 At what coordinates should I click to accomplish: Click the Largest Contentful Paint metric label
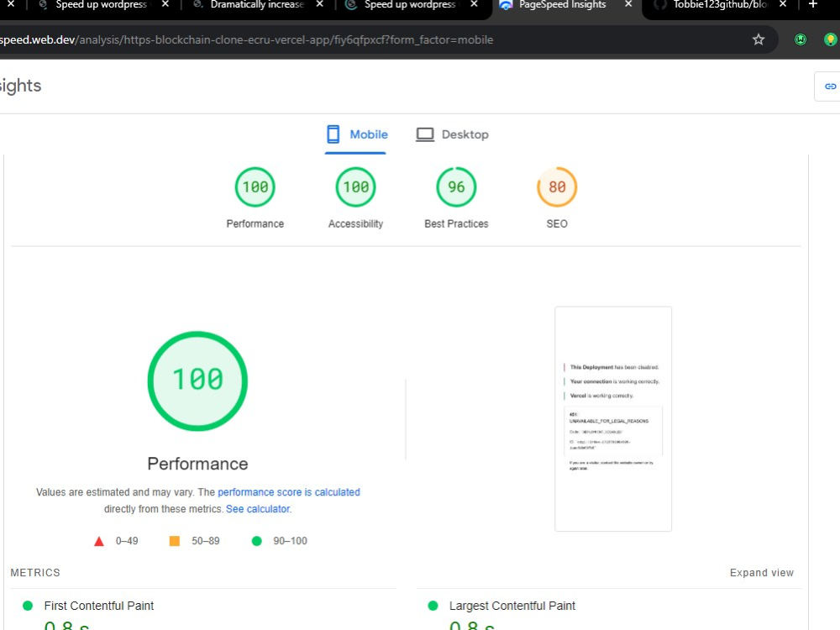(x=512, y=606)
